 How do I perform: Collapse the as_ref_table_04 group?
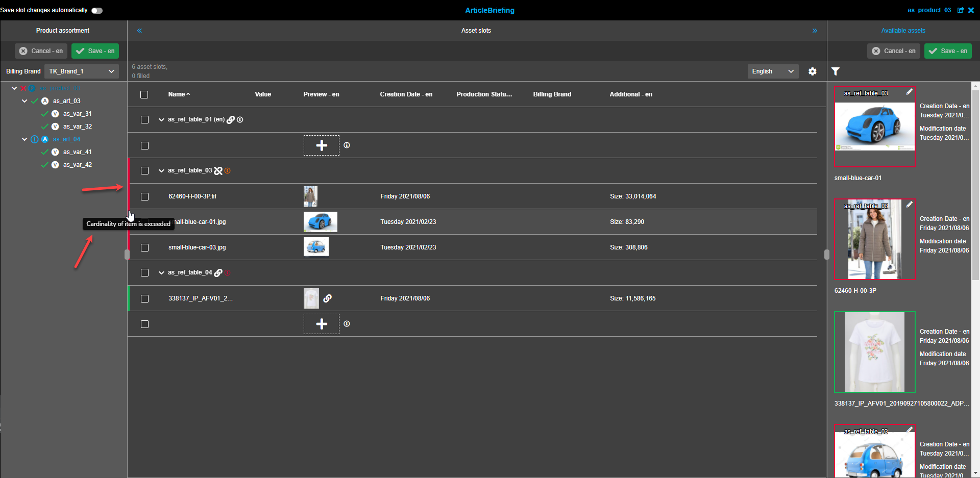tap(161, 272)
